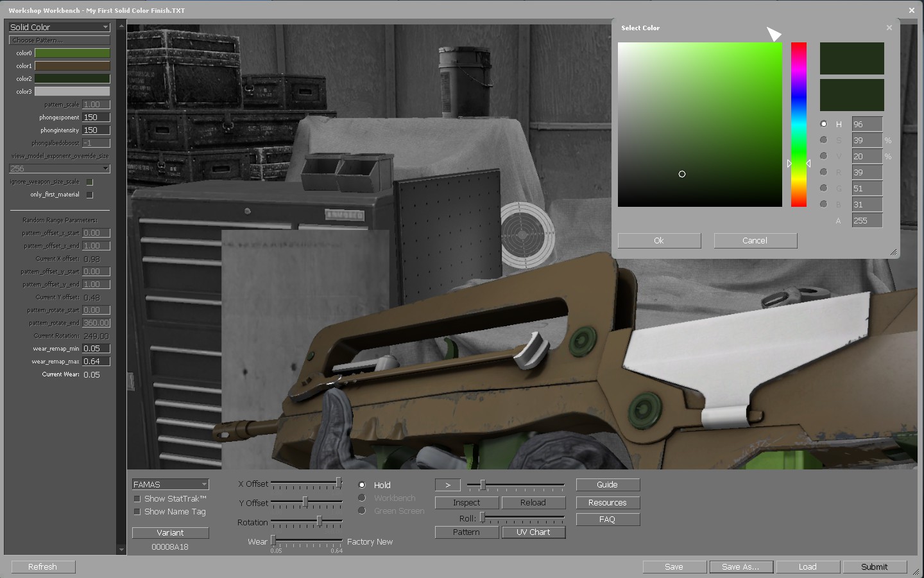
Task: Click the rainbow hue strip
Action: pos(798,125)
